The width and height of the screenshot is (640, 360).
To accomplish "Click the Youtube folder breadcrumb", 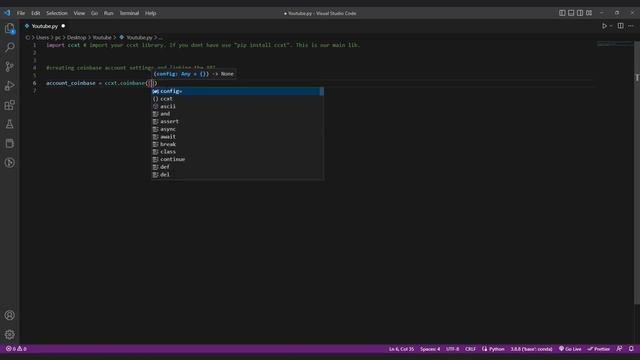I will [102, 37].
